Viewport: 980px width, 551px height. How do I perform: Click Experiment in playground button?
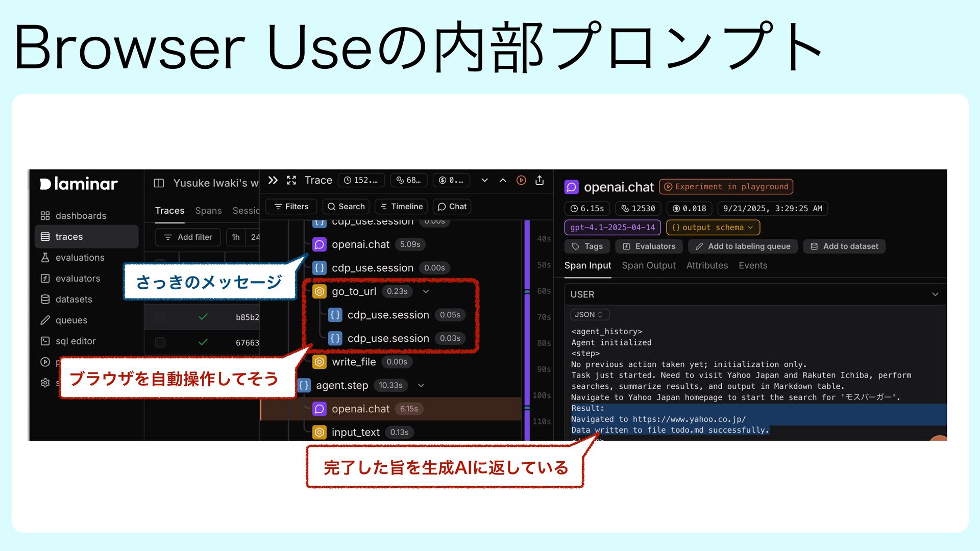click(726, 187)
